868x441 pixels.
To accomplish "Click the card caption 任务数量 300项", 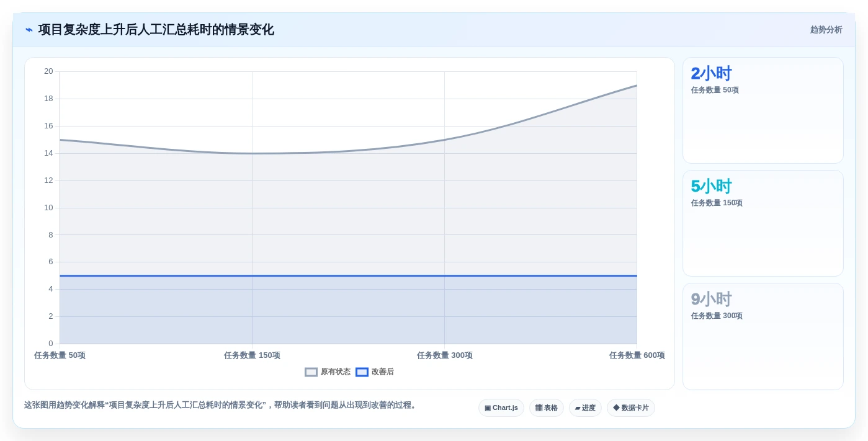I will pyautogui.click(x=717, y=316).
